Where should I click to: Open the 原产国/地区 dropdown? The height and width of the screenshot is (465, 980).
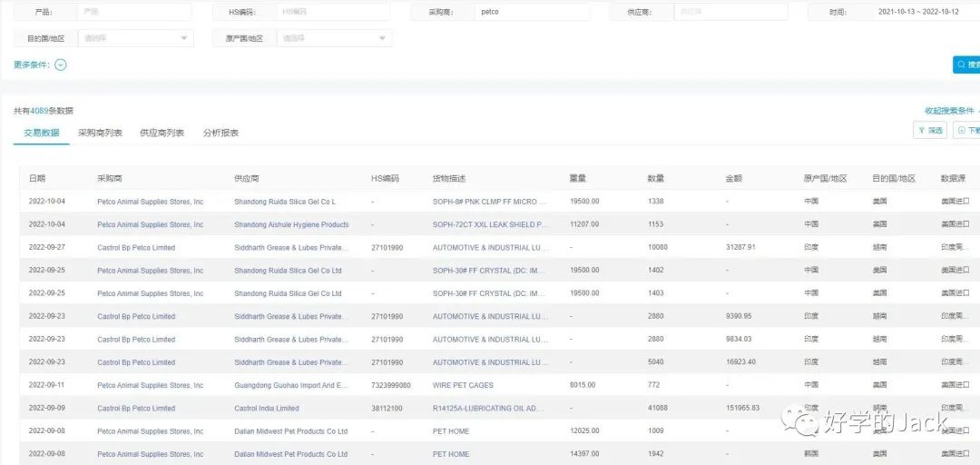tap(333, 38)
